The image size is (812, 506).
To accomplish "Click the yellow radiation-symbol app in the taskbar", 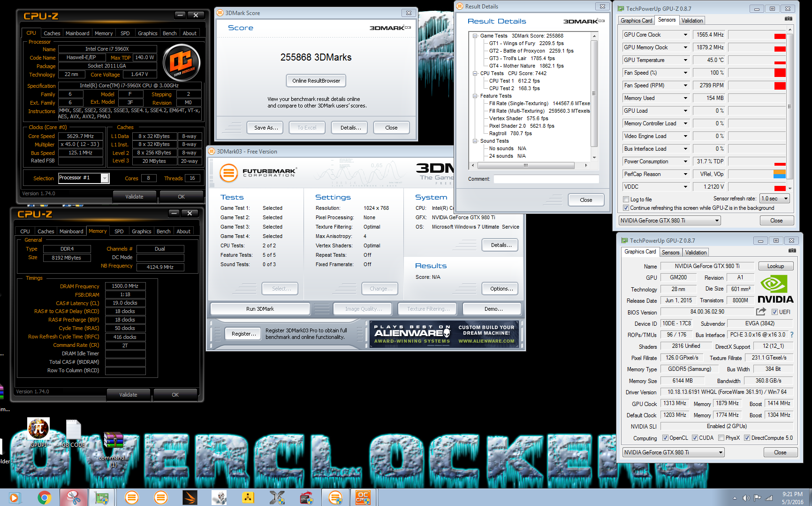I will click(x=248, y=498).
